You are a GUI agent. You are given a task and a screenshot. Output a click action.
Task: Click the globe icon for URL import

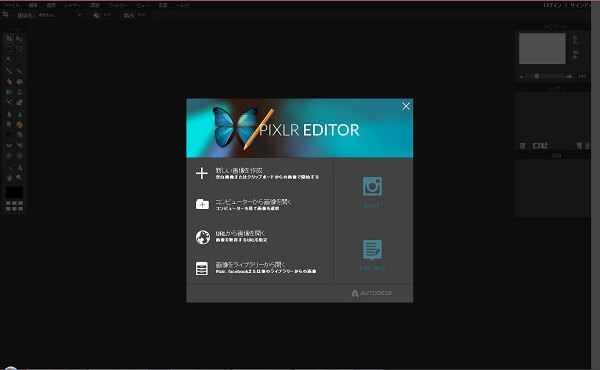point(202,237)
